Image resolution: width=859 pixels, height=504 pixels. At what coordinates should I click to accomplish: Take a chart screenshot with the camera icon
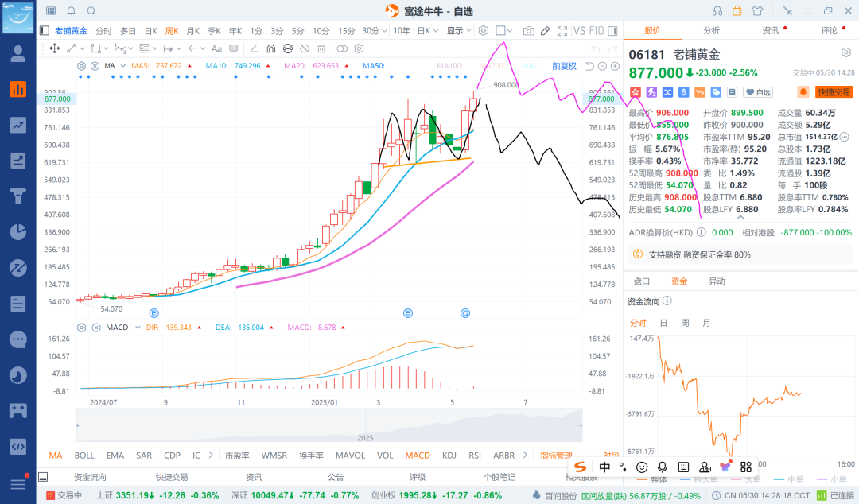(529, 31)
